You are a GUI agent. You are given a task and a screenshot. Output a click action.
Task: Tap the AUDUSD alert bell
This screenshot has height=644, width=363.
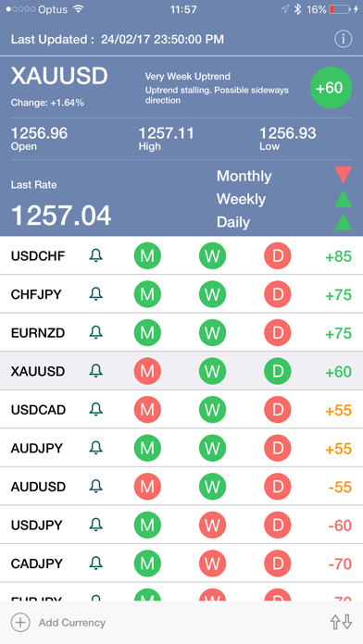(x=95, y=487)
